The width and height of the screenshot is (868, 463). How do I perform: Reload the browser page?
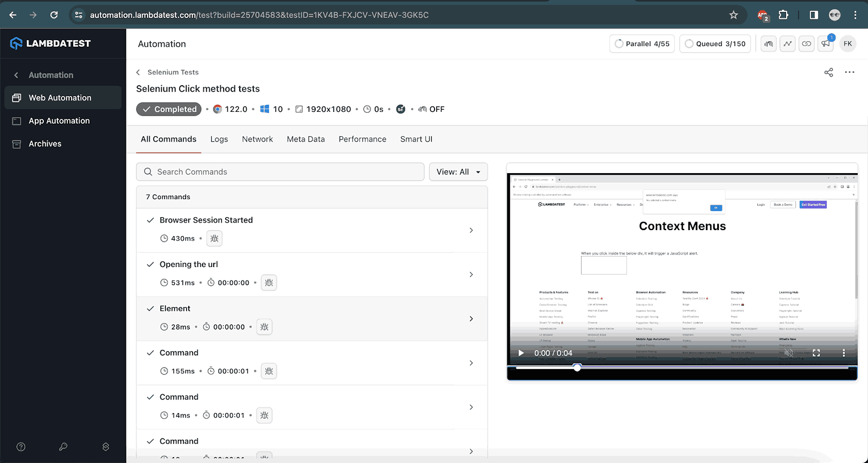click(54, 15)
